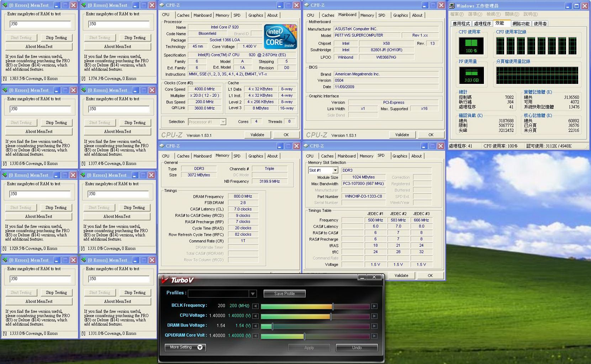Adjust the QPI/DRAM Core Volt slider handle
Image resolution: width=591 pixels, height=364 pixels.
click(304, 336)
